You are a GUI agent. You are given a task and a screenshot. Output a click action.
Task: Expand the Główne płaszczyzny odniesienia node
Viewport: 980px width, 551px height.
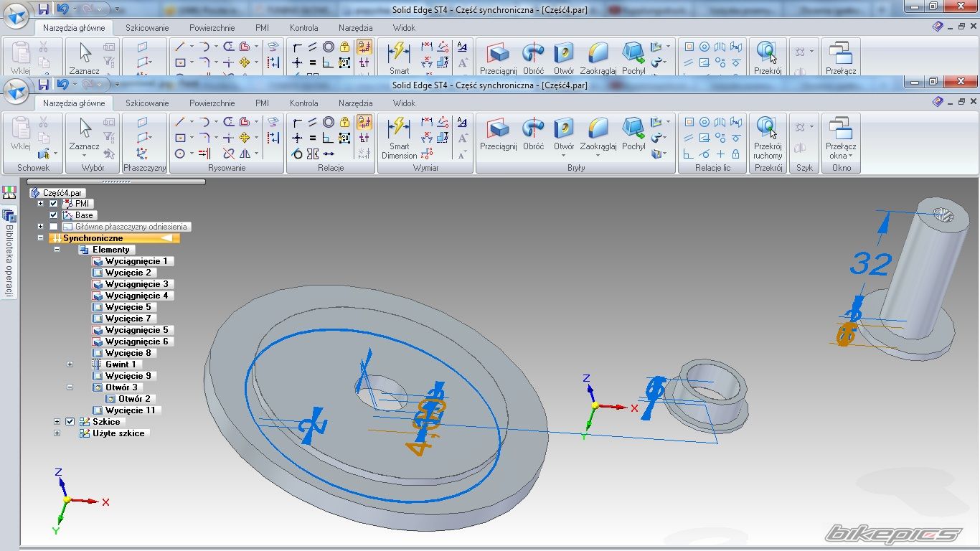41,227
